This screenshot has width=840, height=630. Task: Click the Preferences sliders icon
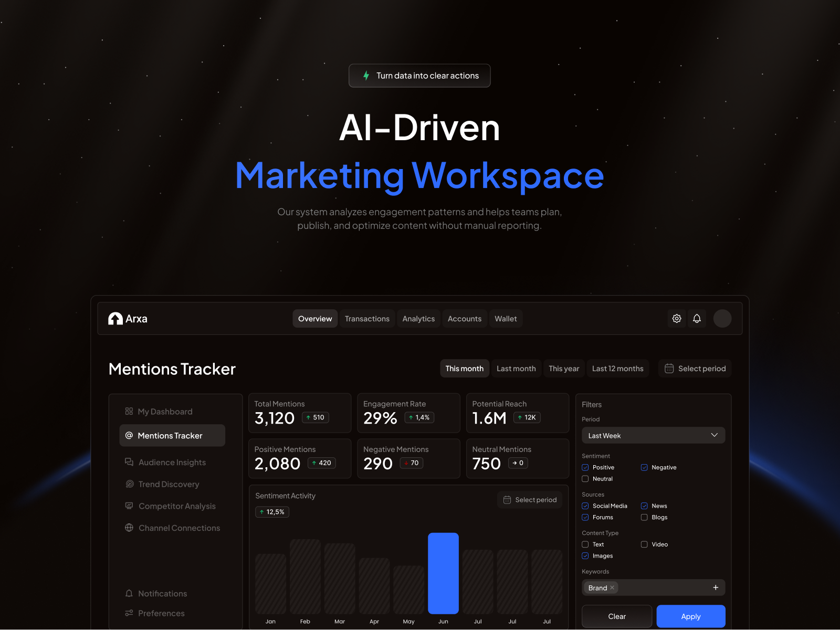(129, 613)
